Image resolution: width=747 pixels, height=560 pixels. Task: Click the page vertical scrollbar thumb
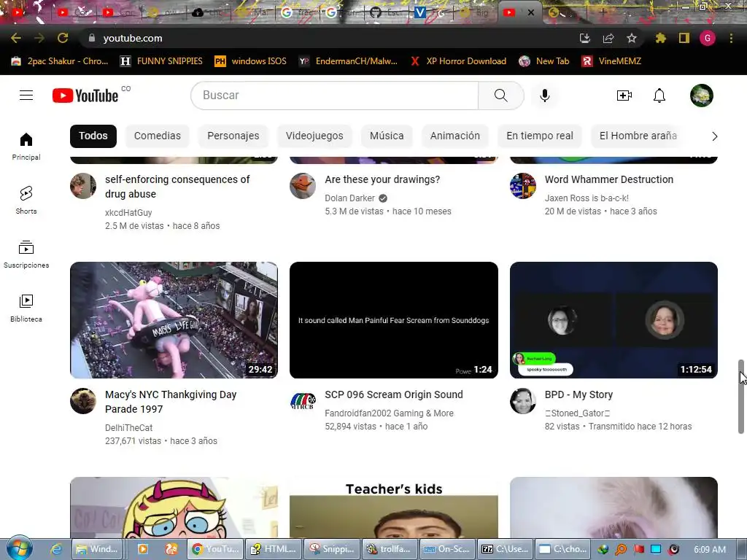(741, 397)
